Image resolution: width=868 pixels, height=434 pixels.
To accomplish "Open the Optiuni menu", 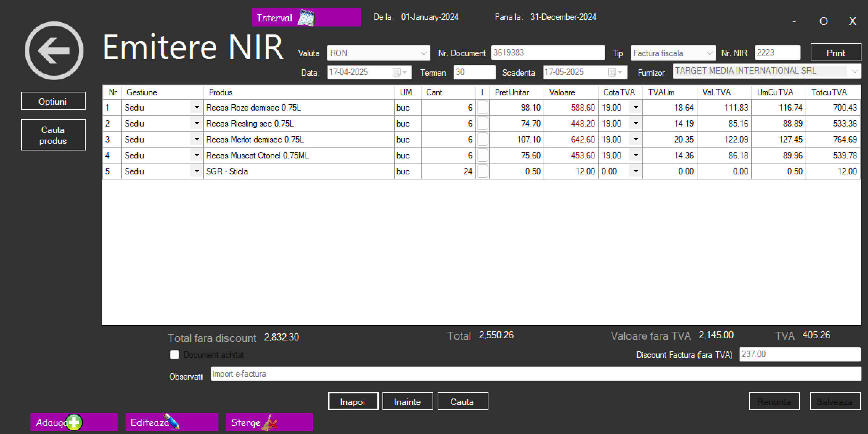I will pyautogui.click(x=53, y=101).
